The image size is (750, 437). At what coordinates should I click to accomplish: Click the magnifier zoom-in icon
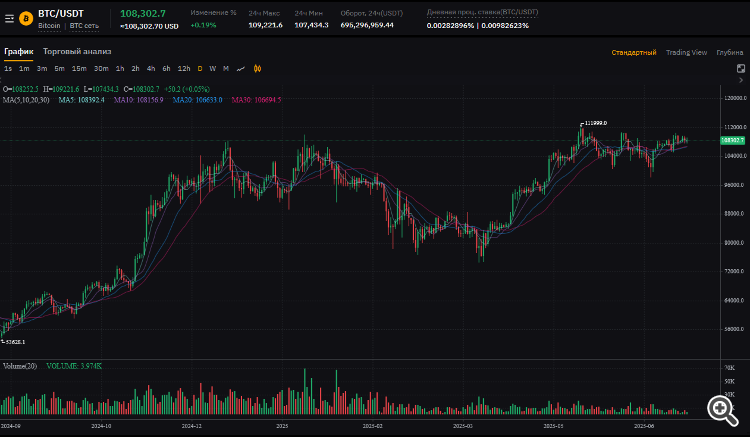(722, 410)
